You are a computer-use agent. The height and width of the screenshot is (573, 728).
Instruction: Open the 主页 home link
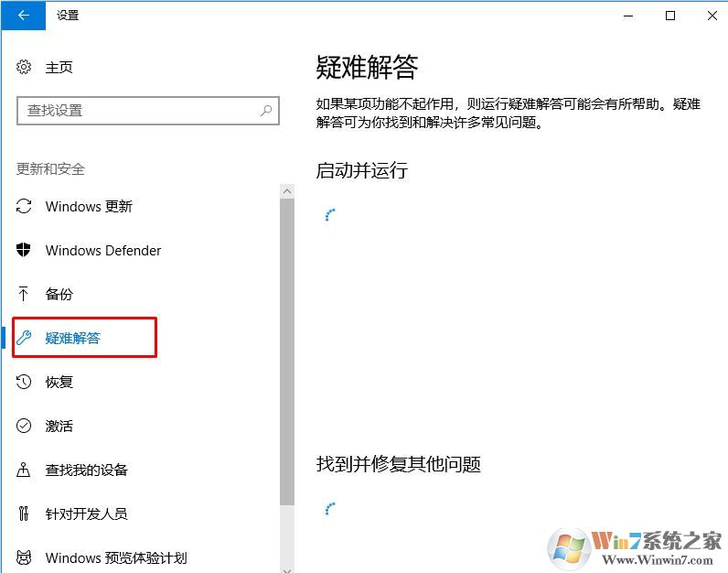[59, 68]
